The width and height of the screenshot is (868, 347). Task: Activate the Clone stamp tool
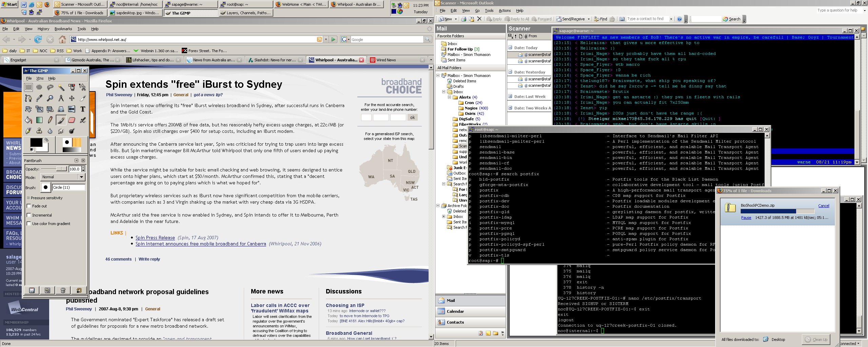(x=39, y=131)
